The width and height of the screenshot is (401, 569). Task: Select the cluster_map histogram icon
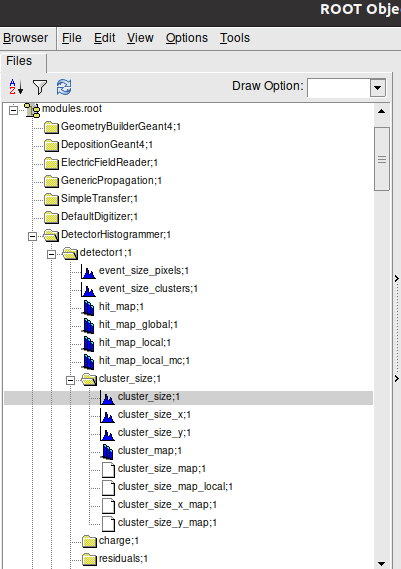[107, 451]
